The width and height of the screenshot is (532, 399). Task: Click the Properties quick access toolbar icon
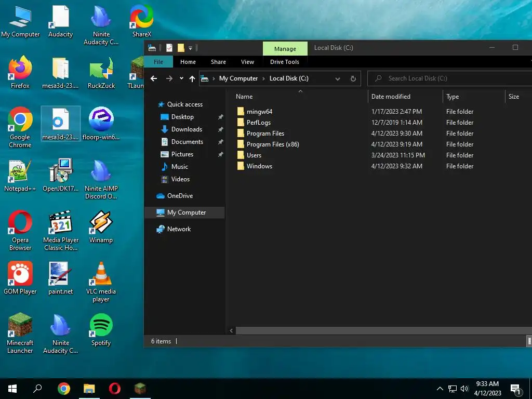click(169, 48)
